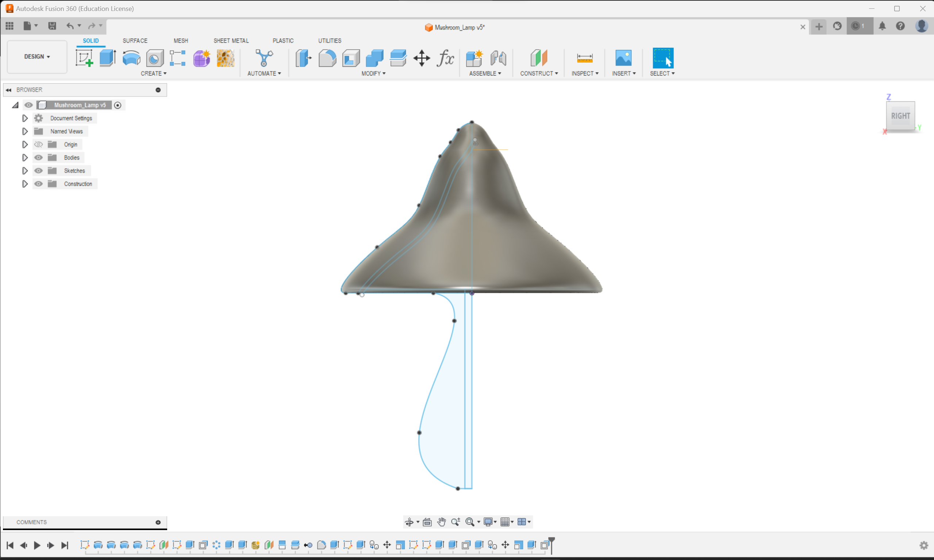The height and width of the screenshot is (560, 934).
Task: Switch to the SURFACE tab
Action: 135,40
